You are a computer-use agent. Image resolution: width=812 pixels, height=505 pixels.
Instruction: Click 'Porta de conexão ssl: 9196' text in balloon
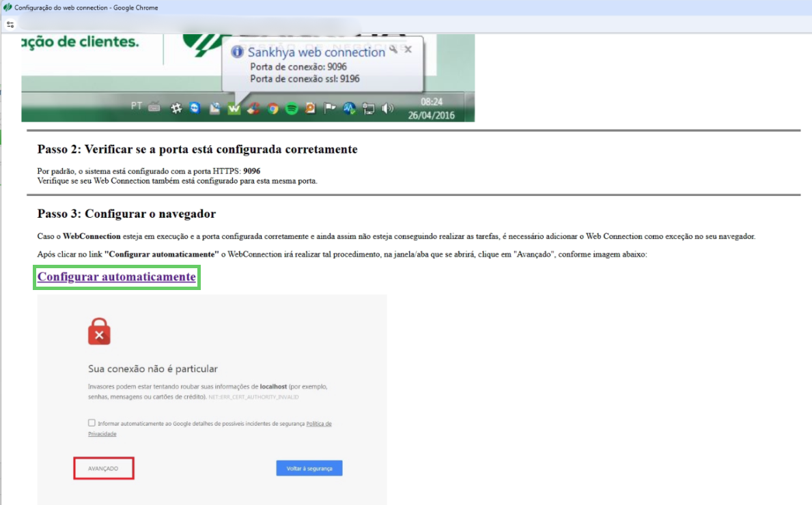305,78
